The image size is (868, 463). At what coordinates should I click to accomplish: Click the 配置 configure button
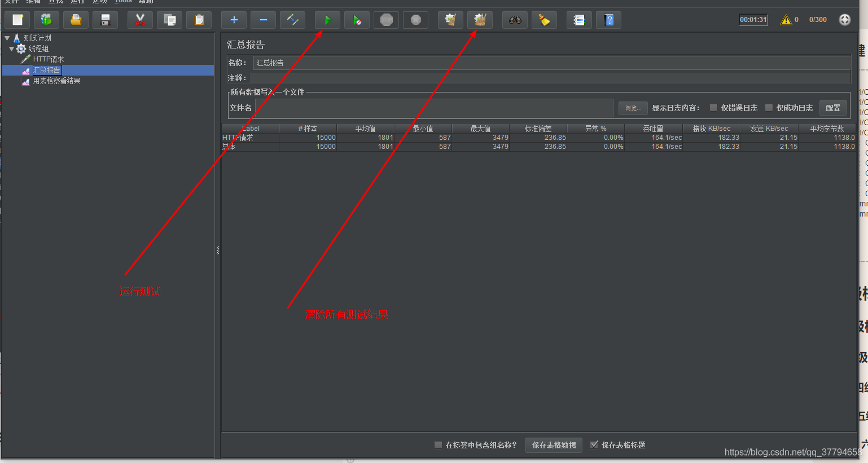833,108
